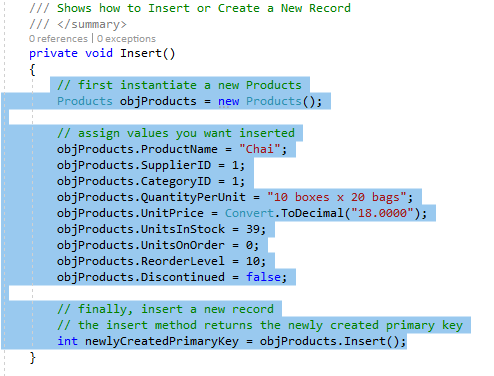Click the 'private' keyword

53,53
